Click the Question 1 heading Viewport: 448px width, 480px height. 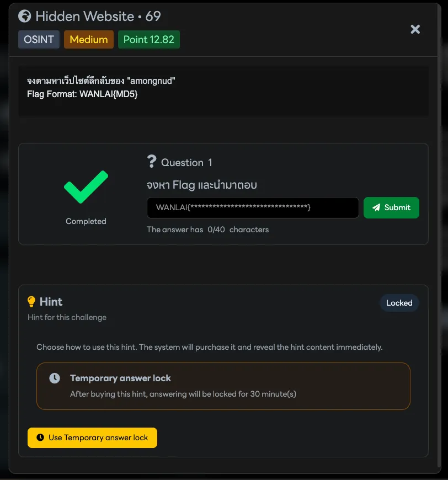point(186,163)
